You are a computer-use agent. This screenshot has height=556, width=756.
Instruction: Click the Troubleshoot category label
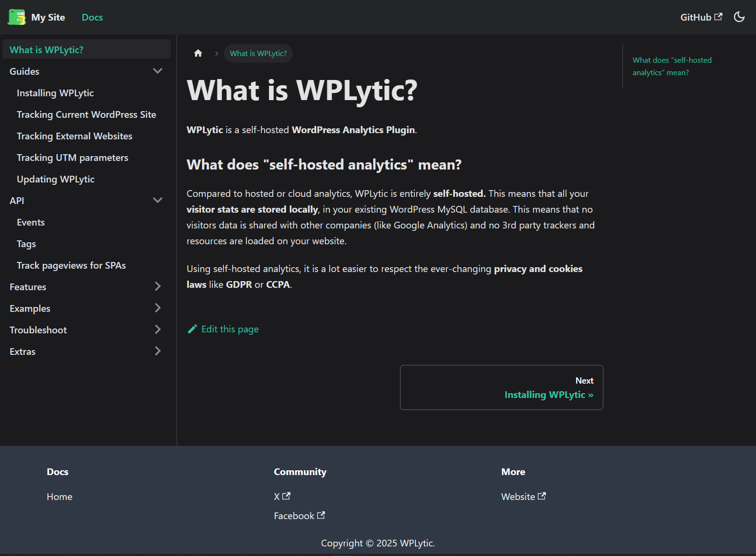point(38,330)
